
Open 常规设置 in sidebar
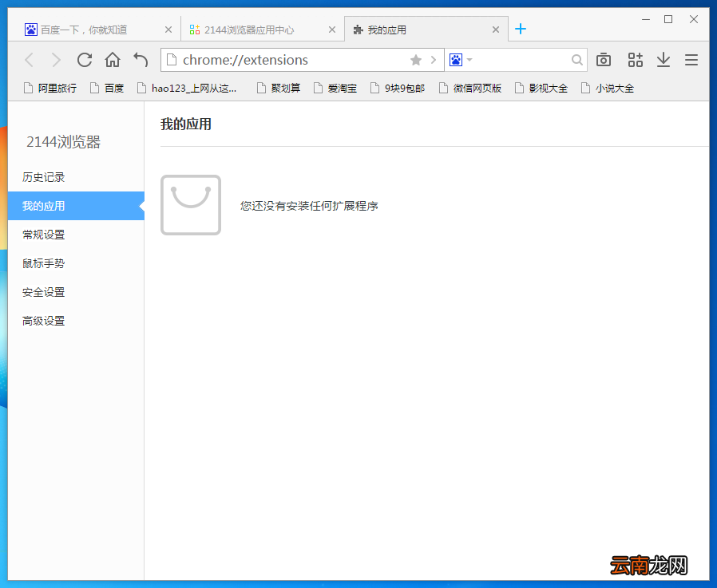pyautogui.click(x=76, y=235)
